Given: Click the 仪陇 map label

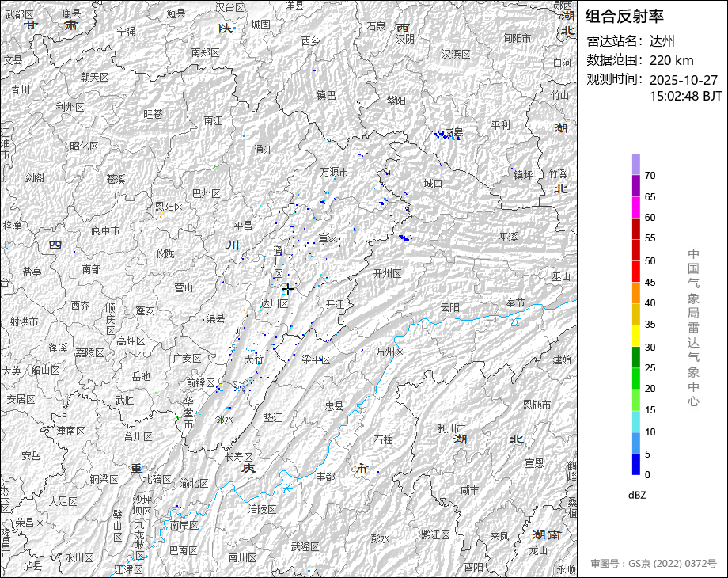Looking at the screenshot, I should pyautogui.click(x=165, y=253).
